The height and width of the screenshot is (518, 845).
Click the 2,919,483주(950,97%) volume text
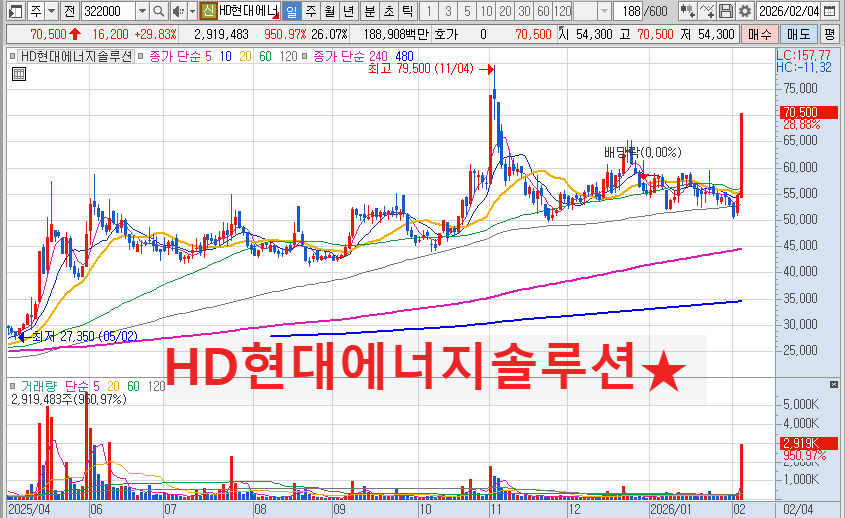69,399
